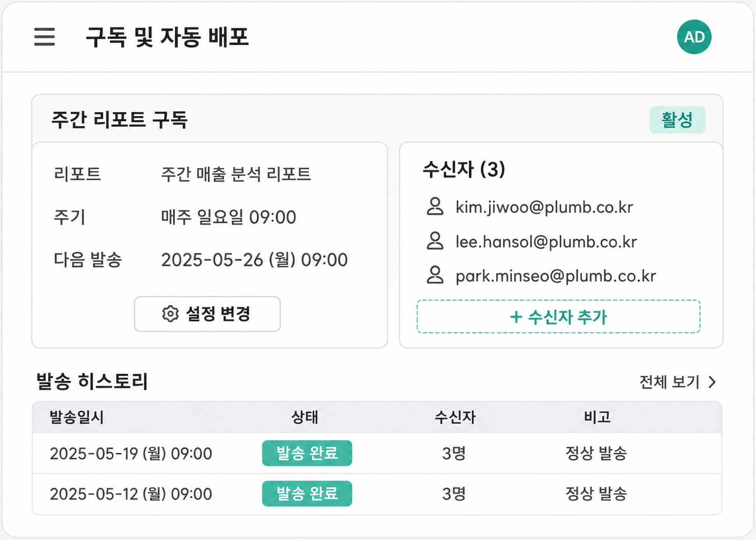Viewport: 756px width, 540px height.
Task: Click the 상태 column header
Action: 305,417
